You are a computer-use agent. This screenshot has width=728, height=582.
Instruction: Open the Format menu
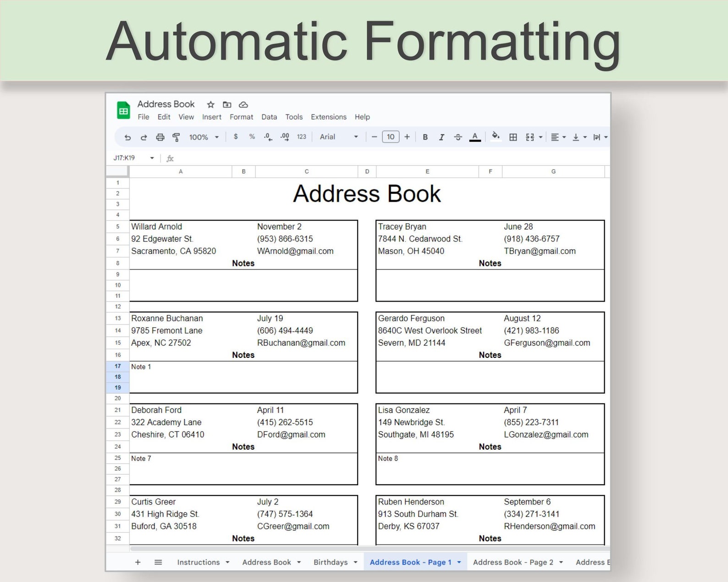[242, 117]
